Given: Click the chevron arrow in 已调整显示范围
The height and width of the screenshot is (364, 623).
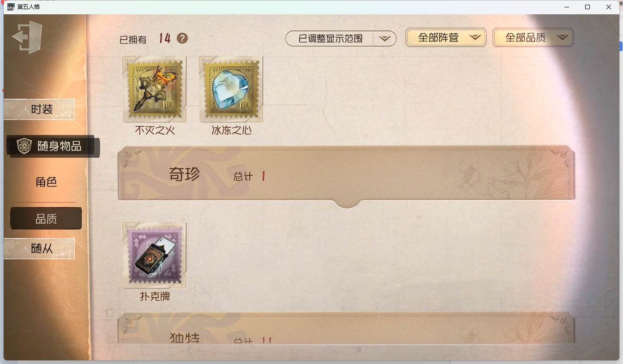Looking at the screenshot, I should click(x=385, y=39).
